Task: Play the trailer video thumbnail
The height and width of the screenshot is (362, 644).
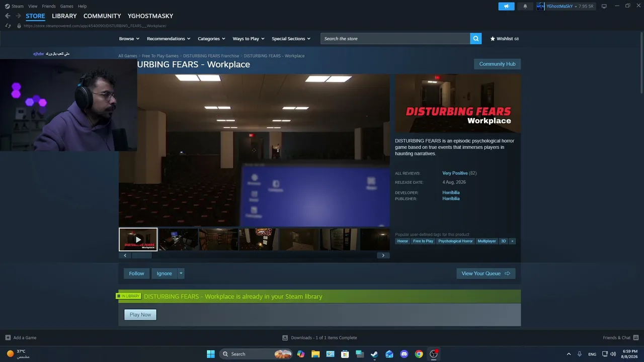Action: pos(138,239)
